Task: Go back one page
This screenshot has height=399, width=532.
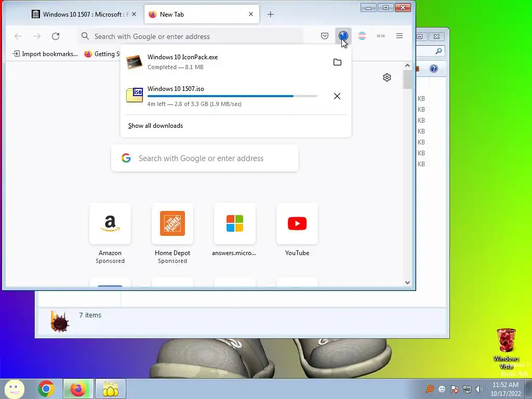Action: click(18, 36)
